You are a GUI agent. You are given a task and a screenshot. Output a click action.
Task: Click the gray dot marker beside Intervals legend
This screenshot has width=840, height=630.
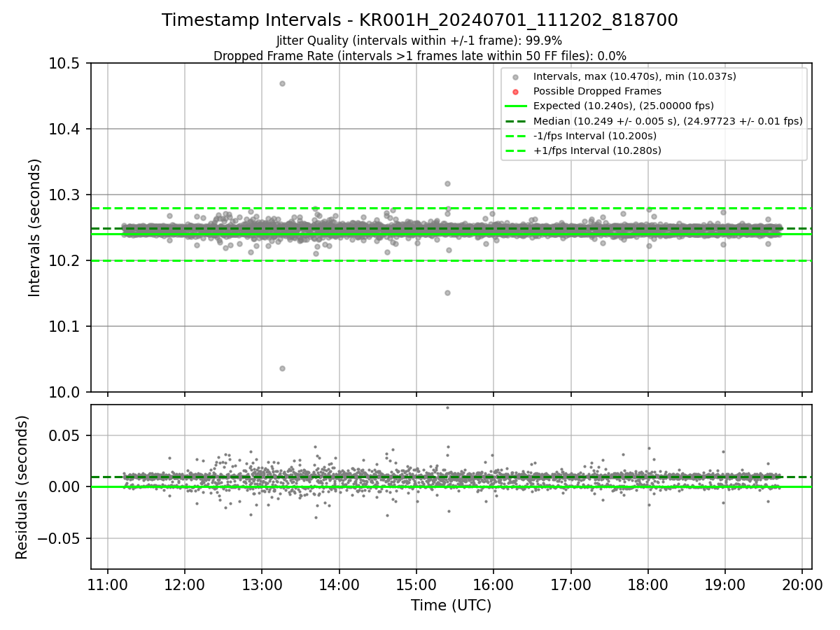(516, 77)
